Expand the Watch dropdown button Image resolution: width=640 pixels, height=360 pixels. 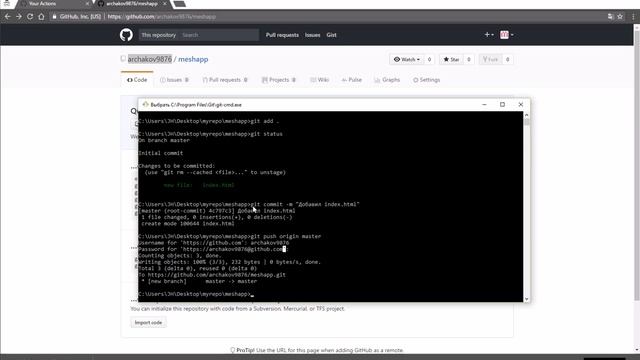pyautogui.click(x=407, y=60)
